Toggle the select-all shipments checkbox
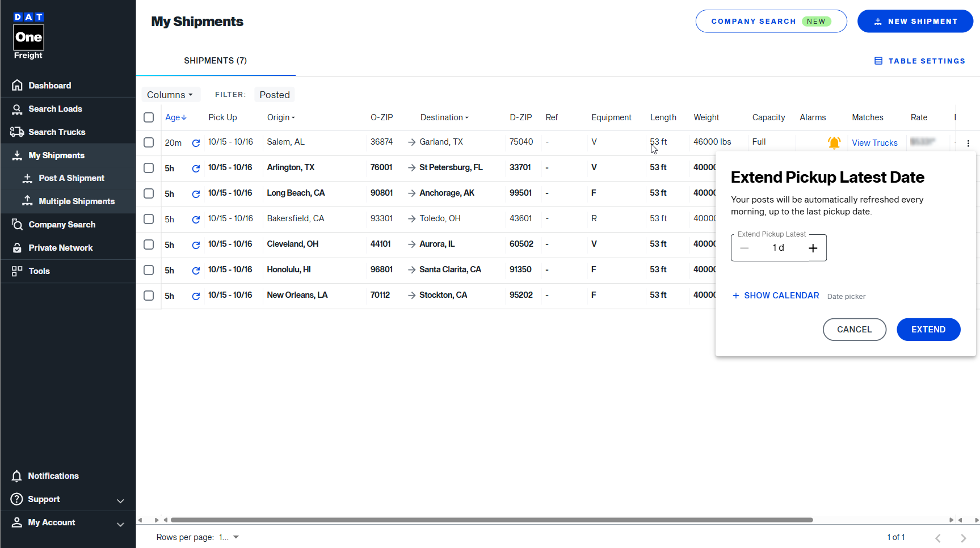980x548 pixels. click(x=149, y=117)
